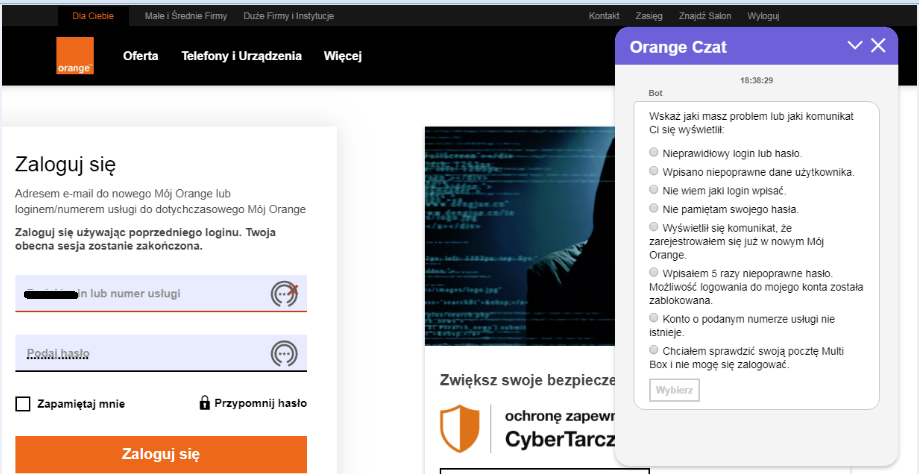Click the hacker banner image
919x474 pixels.
[x=520, y=236]
